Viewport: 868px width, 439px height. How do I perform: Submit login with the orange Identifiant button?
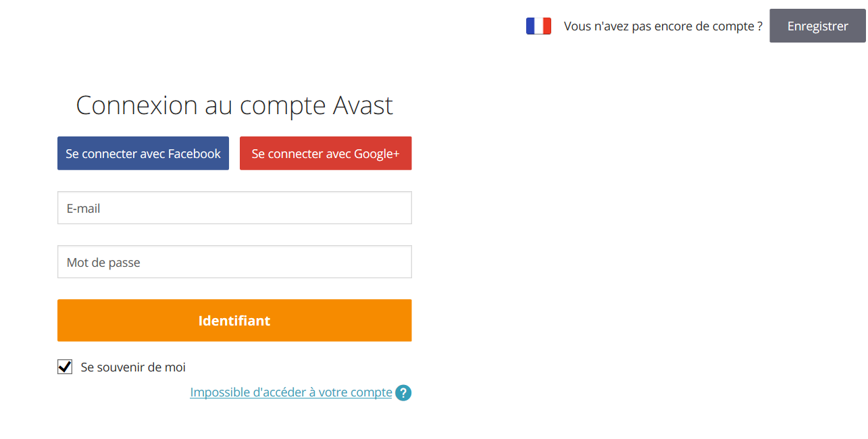[234, 320]
